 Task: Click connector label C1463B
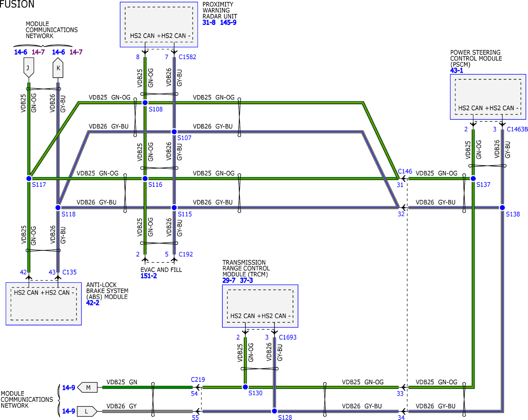[517, 129]
